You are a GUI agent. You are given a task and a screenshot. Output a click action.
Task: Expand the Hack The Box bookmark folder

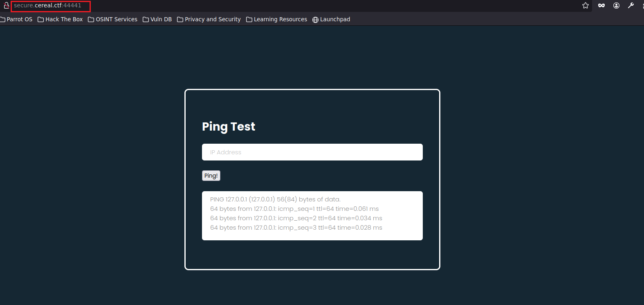pyautogui.click(x=60, y=19)
